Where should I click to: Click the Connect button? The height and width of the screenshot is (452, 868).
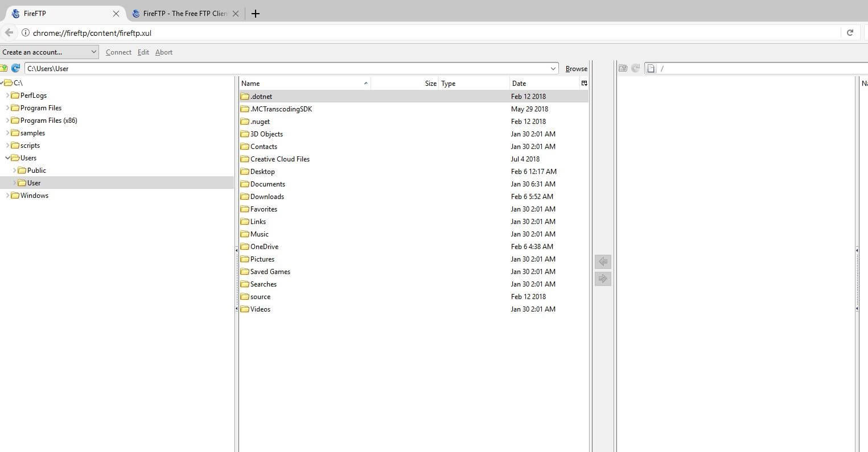coord(118,52)
